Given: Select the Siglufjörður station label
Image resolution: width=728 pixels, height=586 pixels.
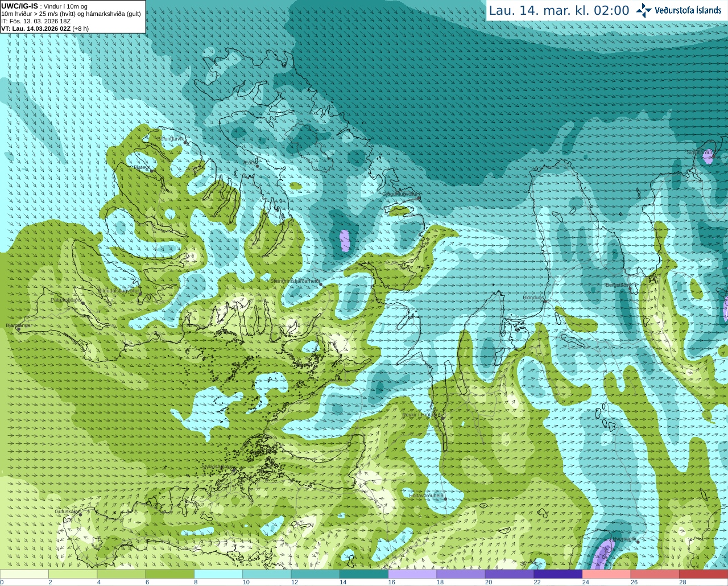Looking at the screenshot, I should click(x=700, y=152).
